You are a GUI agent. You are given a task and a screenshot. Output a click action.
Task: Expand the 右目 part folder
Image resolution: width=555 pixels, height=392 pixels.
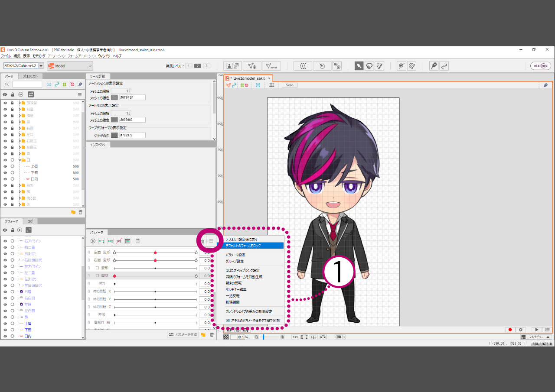coord(20,128)
